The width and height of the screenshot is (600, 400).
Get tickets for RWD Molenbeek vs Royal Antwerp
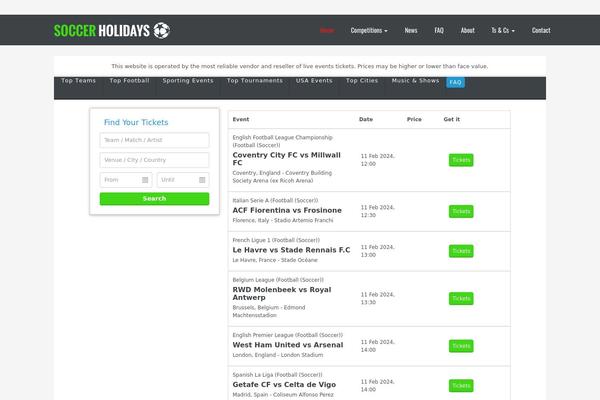click(x=461, y=299)
